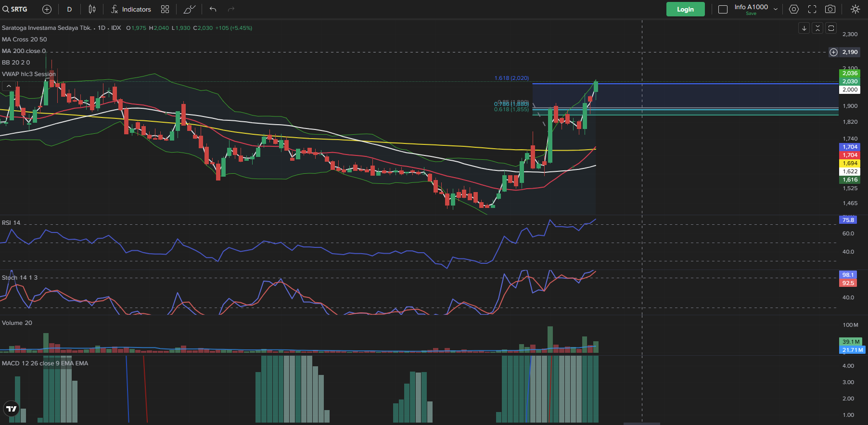Click the H 2,040 high value

coord(159,28)
